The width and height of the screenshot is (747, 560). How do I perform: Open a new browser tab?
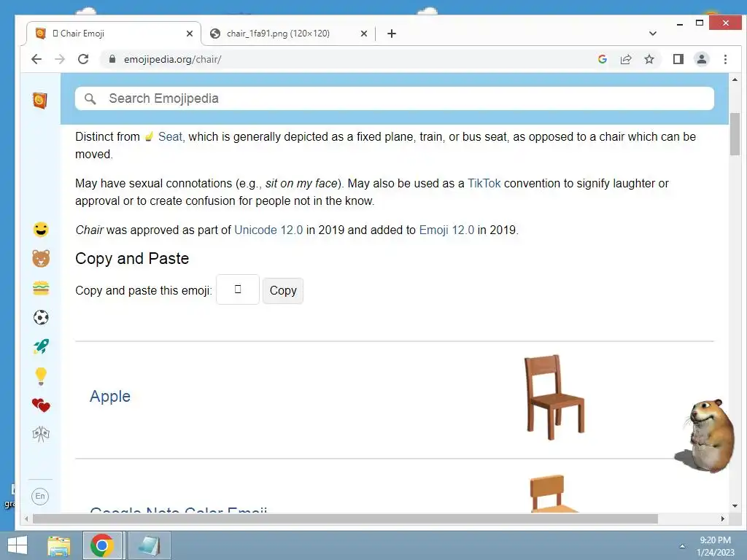pos(392,34)
